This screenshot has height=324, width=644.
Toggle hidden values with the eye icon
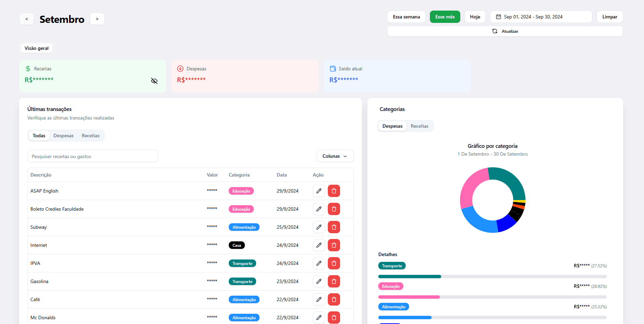[154, 81]
